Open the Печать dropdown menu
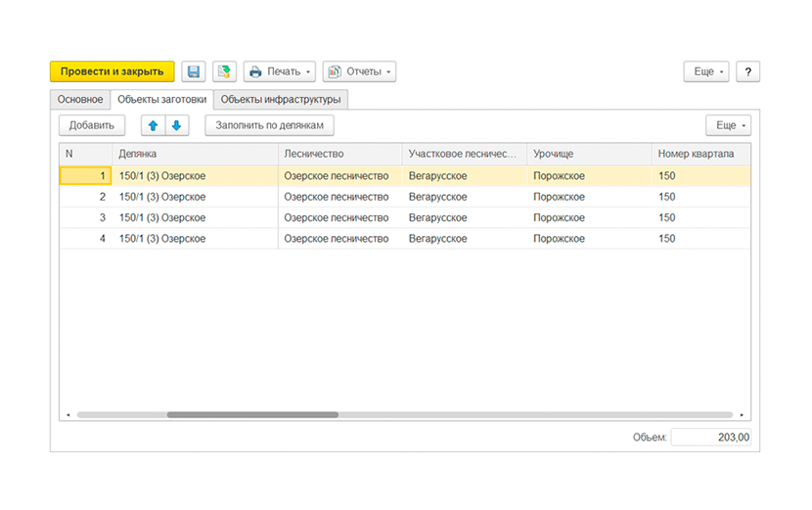Image resolution: width=812 pixels, height=510 pixels. click(x=280, y=71)
